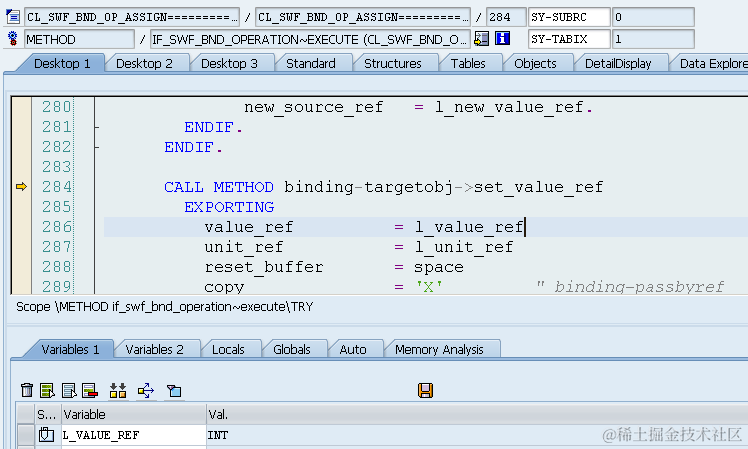Collapse the block marker at line 281
This screenshot has width=748, height=449.
click(x=96, y=127)
